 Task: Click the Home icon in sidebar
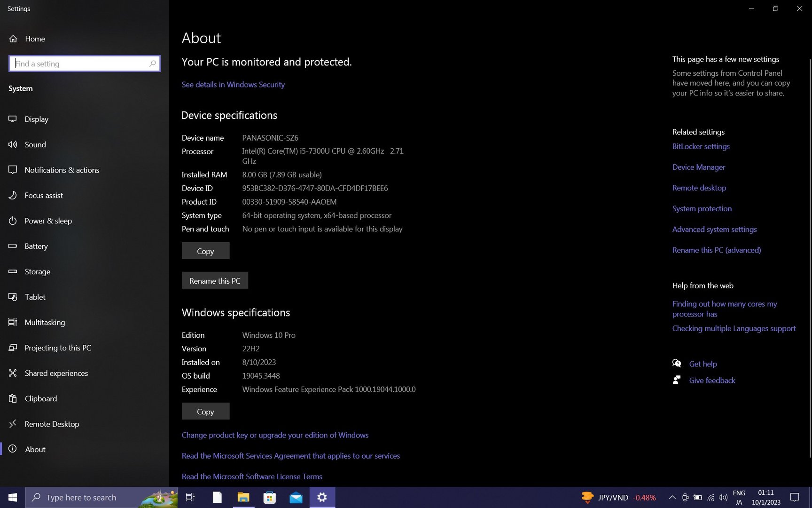click(13, 39)
